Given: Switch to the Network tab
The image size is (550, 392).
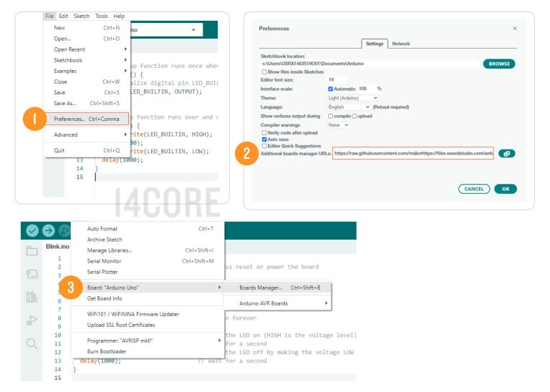Looking at the screenshot, I should (x=401, y=44).
